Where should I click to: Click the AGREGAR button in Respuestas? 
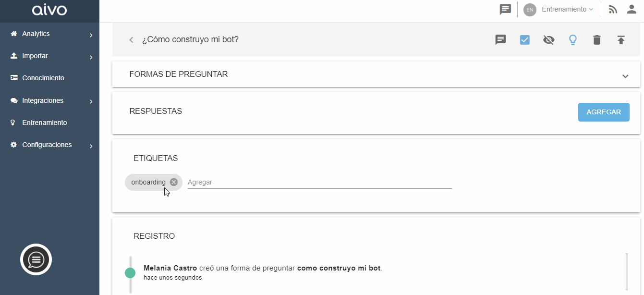click(x=604, y=112)
